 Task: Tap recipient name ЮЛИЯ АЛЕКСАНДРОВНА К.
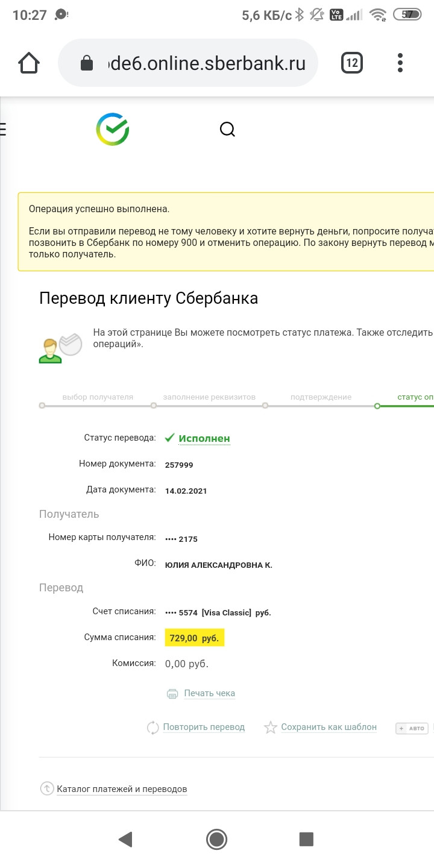click(218, 565)
